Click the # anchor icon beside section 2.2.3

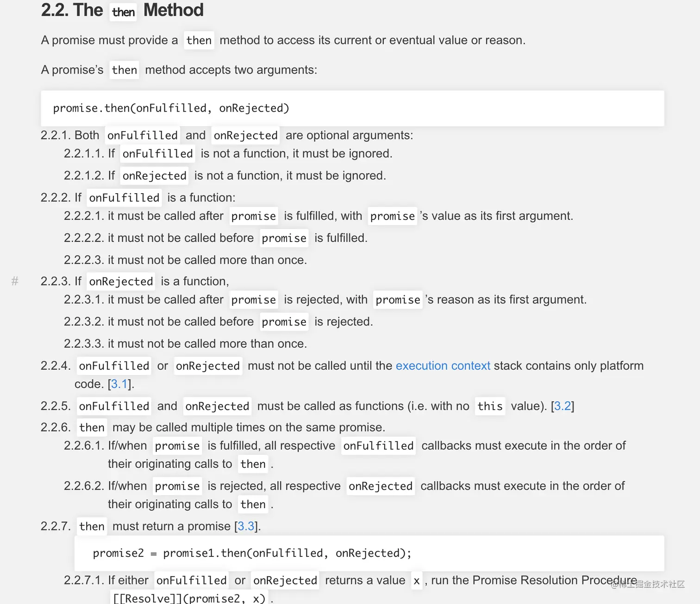coord(15,281)
